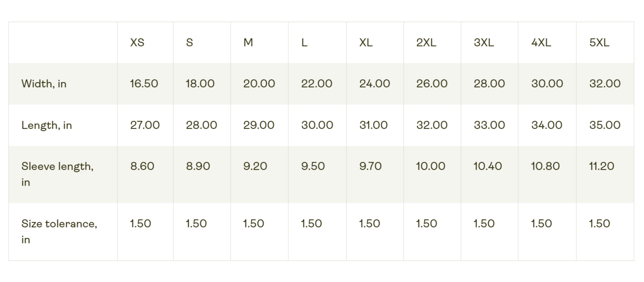Select the 11.20 sleeve length cell

[601, 166]
